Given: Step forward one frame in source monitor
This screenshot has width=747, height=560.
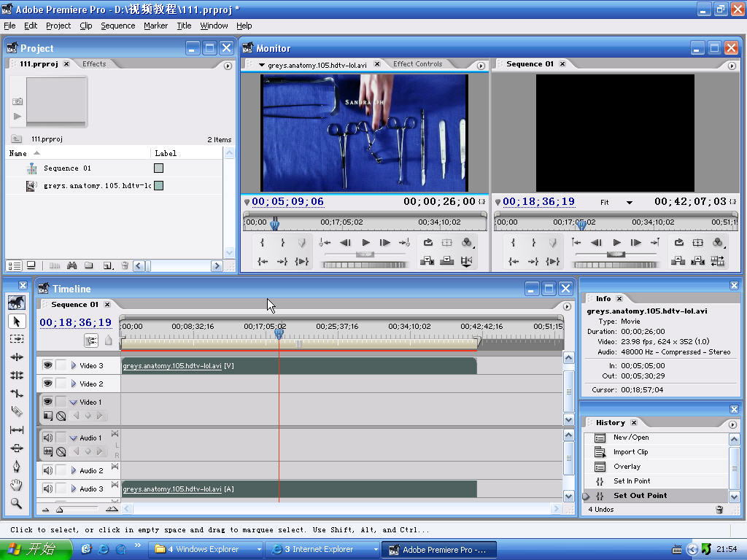Looking at the screenshot, I should [385, 242].
